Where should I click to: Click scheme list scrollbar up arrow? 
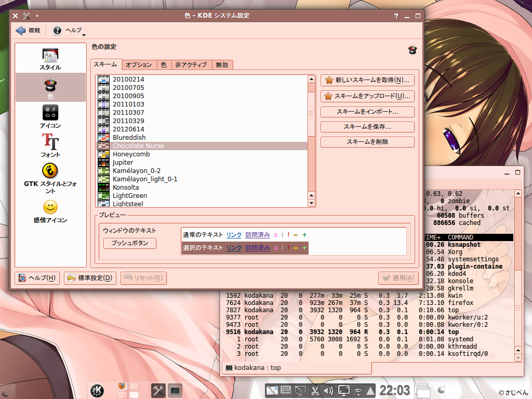311,79
